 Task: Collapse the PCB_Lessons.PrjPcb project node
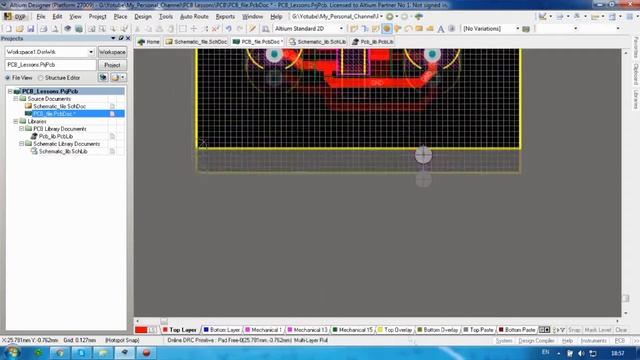10,91
